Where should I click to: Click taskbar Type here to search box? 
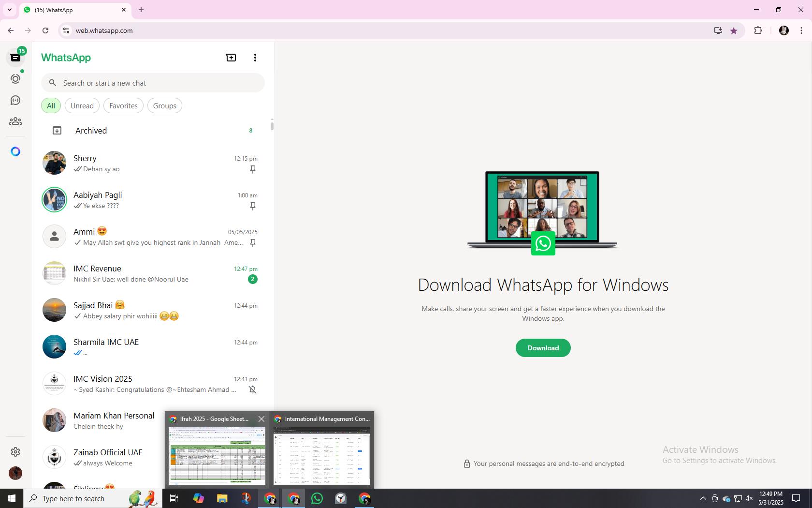point(93,498)
